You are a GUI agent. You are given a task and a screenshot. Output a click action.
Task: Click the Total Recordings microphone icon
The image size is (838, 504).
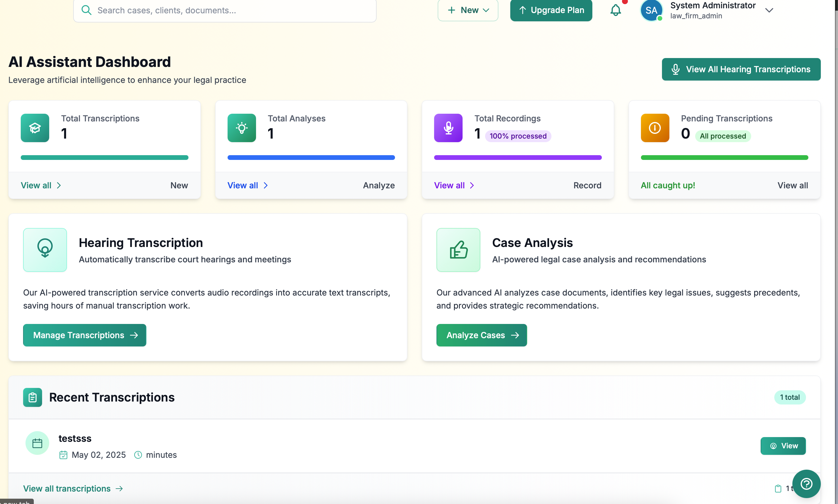coord(448,128)
